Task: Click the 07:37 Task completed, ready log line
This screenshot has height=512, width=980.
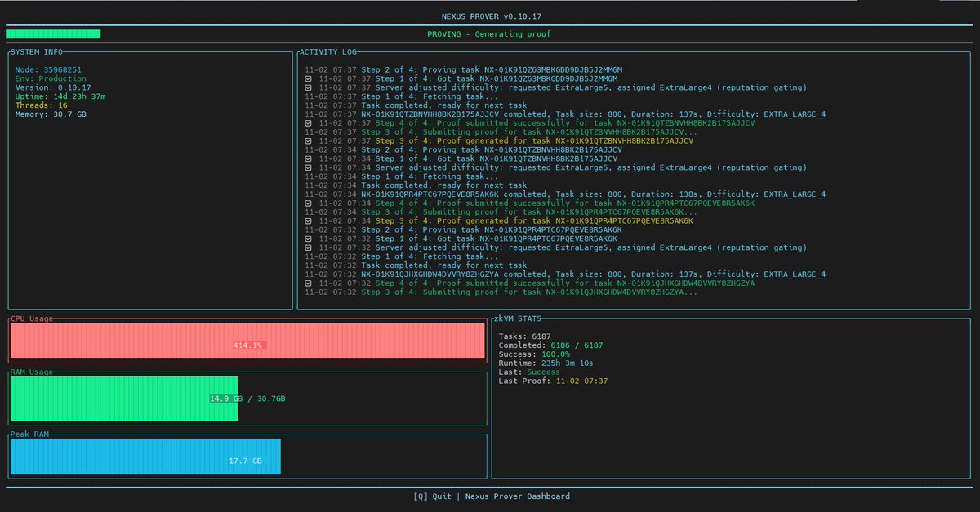Action: tap(415, 105)
